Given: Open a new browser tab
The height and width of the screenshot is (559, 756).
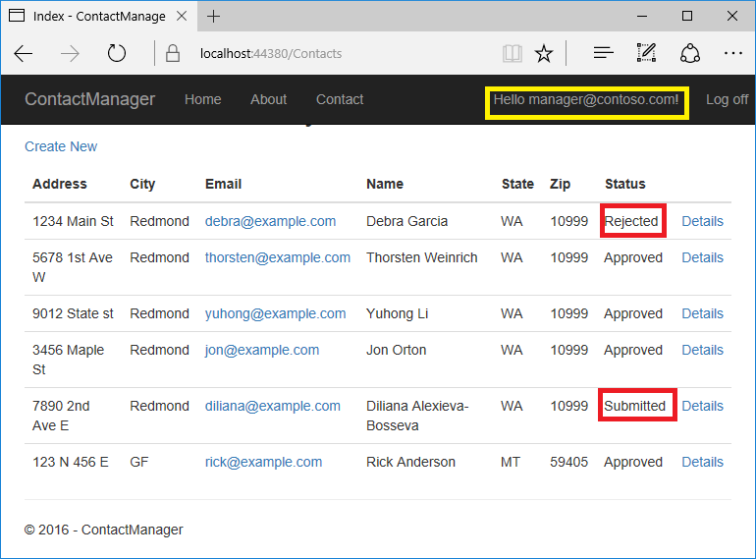Looking at the screenshot, I should [214, 16].
